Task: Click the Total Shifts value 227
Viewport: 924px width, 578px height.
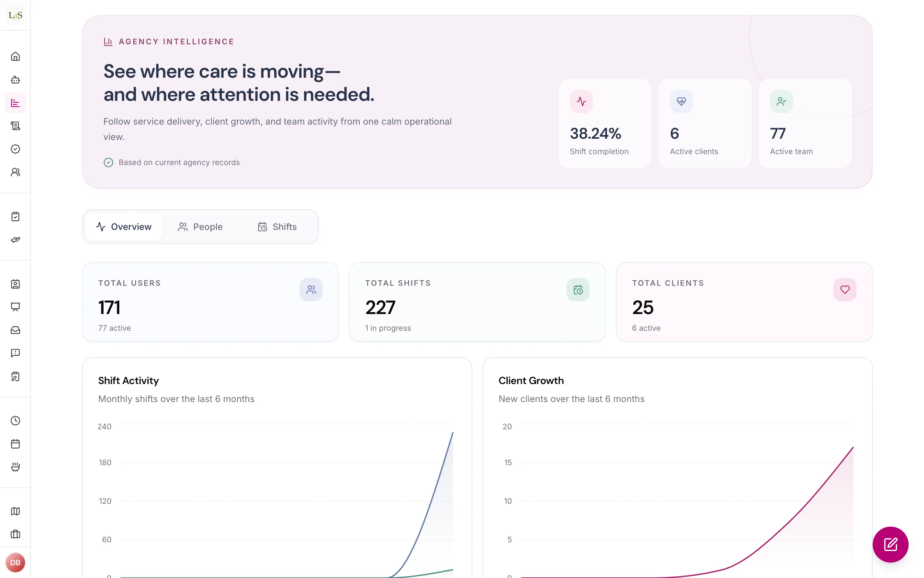Action: 380,308
